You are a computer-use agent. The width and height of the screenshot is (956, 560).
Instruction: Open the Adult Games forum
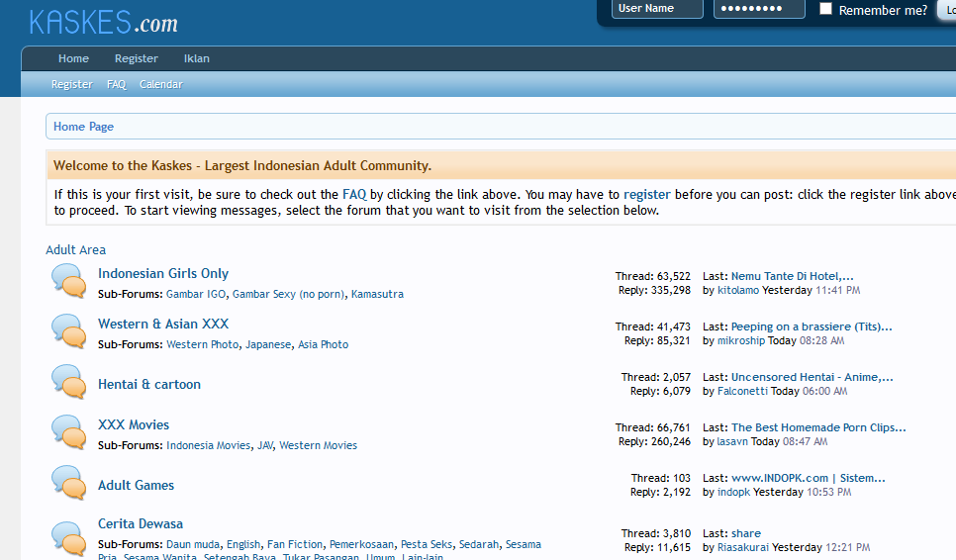pos(136,485)
